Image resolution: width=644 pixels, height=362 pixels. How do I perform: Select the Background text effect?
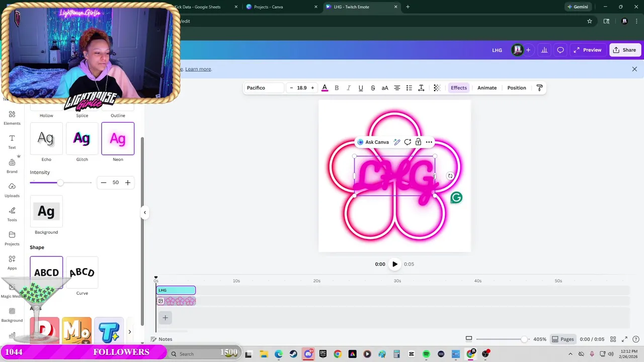tap(46, 212)
